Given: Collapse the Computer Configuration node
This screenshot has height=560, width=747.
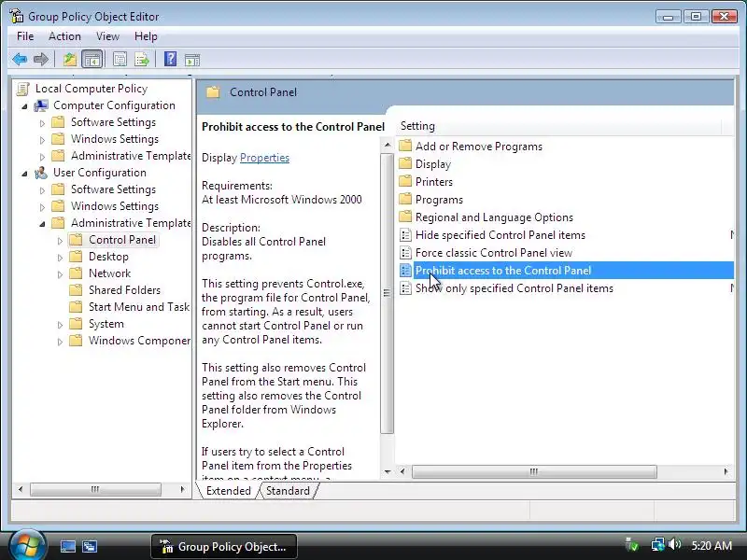Looking at the screenshot, I should [x=24, y=106].
